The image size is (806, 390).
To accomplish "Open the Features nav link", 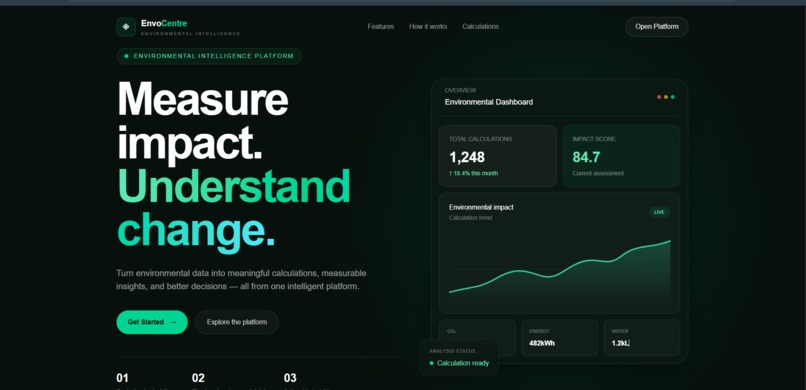I will (x=381, y=26).
